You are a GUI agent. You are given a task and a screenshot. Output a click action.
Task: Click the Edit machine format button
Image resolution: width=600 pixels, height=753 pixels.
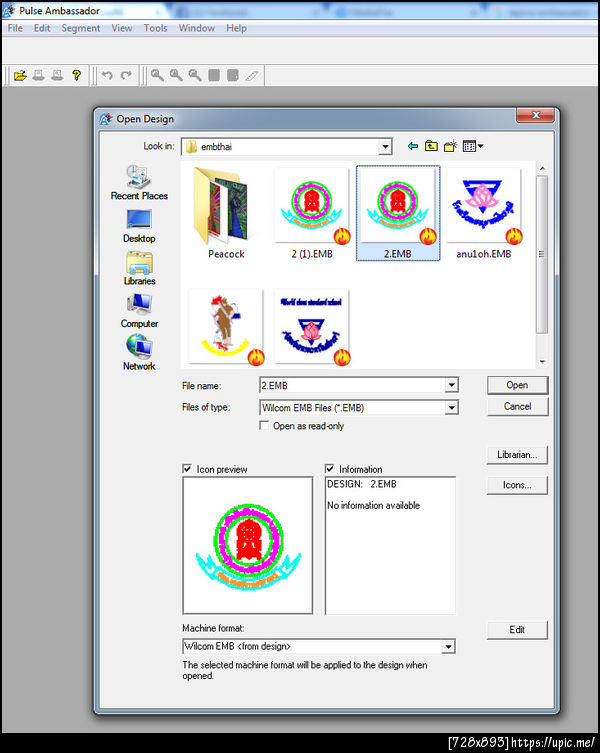pyautogui.click(x=517, y=630)
